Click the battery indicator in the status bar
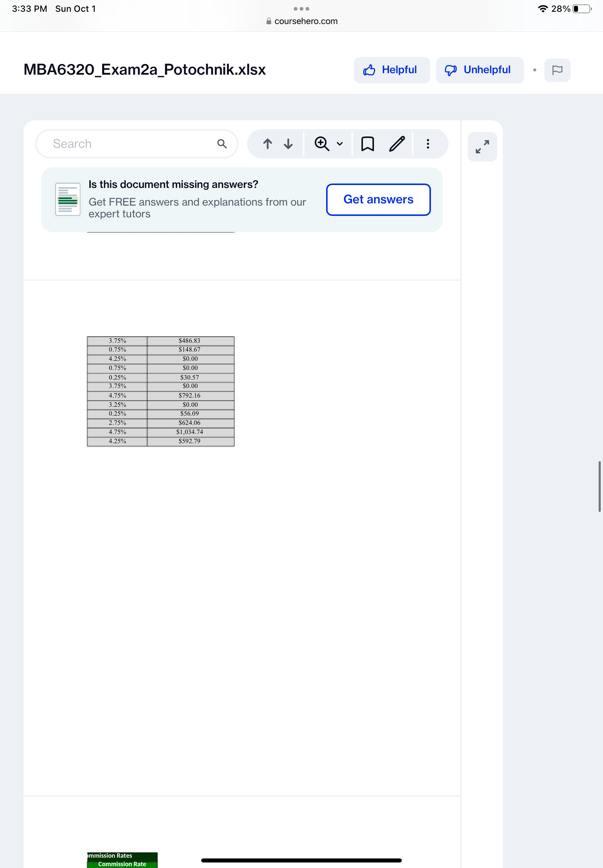 point(581,8)
